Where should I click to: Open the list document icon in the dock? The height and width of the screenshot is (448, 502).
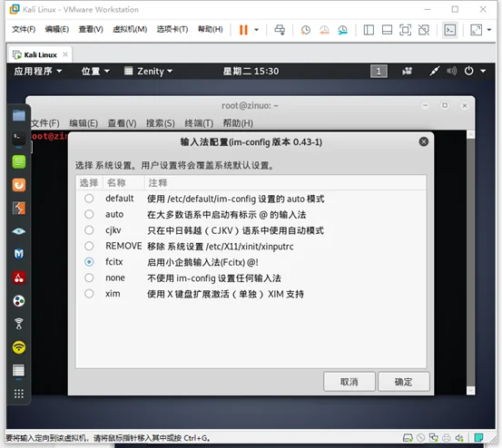(18, 371)
